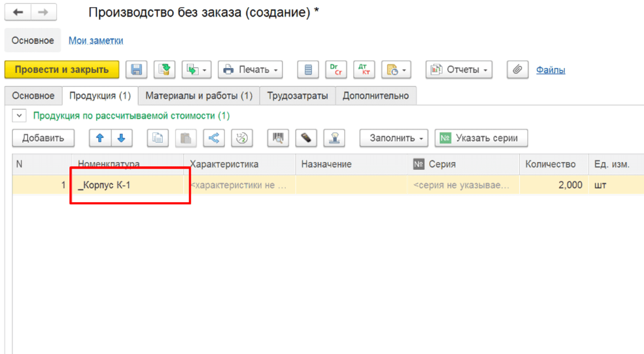This screenshot has height=354, width=644.
Task: Open the Заполнить dropdown menu
Action: click(394, 138)
